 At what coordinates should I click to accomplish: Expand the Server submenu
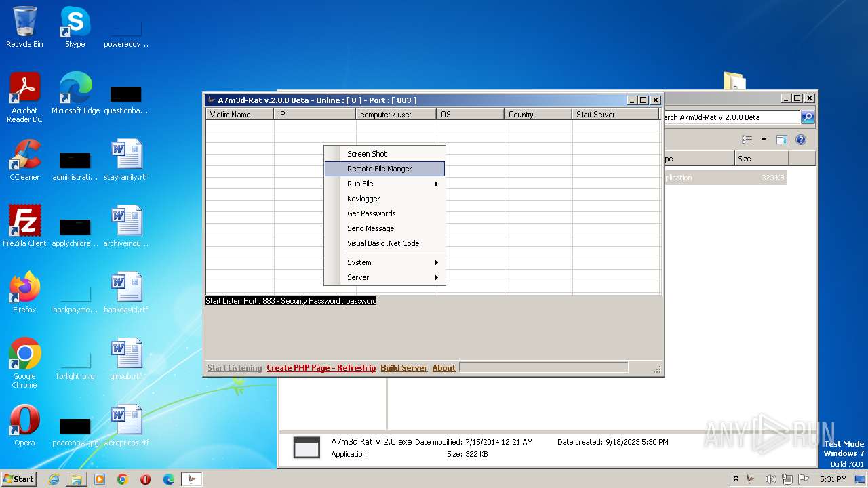point(384,277)
